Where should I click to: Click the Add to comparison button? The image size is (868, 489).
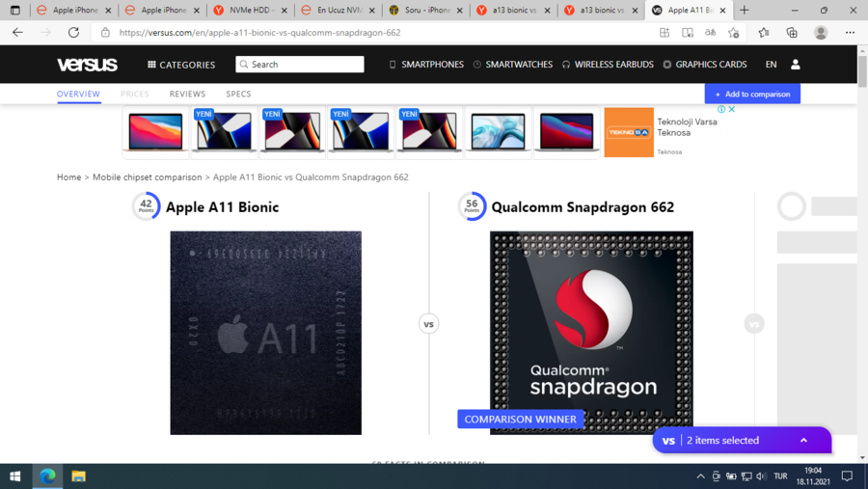(x=752, y=94)
